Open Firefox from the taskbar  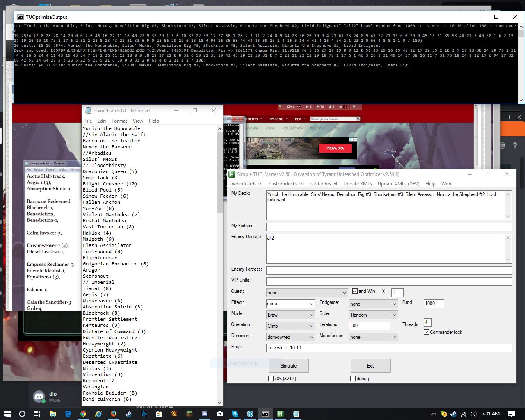click(114, 414)
